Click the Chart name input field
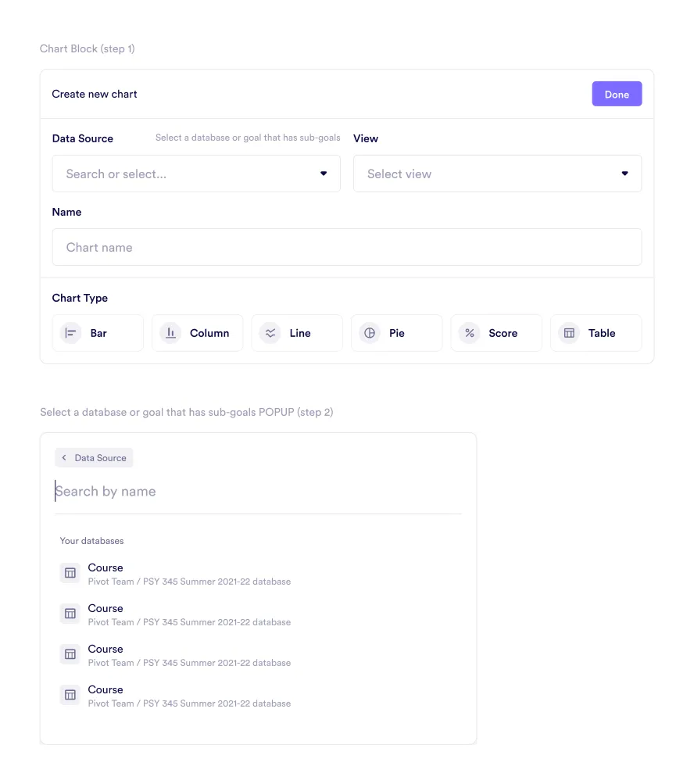 [346, 247]
